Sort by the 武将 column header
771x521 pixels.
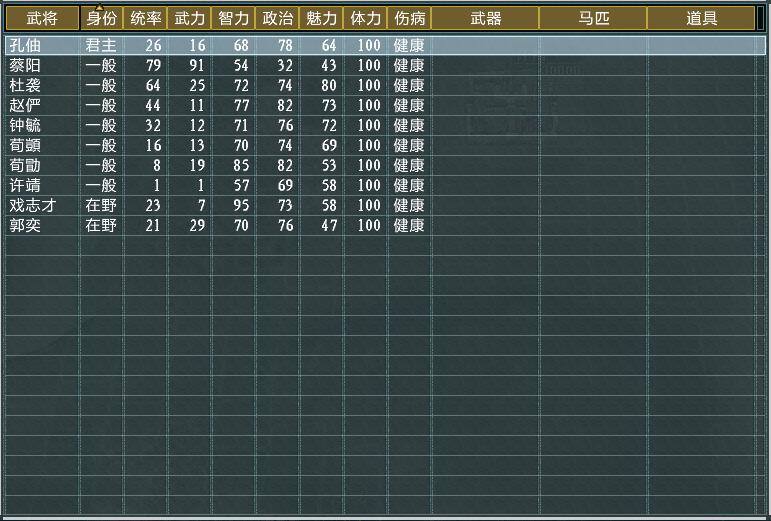point(42,19)
